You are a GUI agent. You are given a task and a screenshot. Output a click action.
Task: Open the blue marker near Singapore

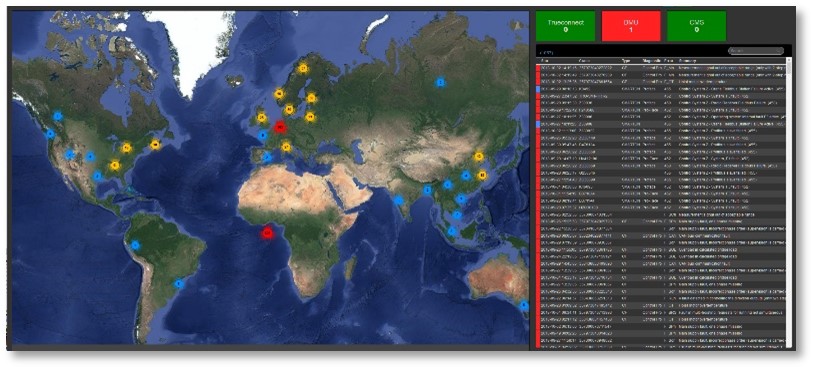[452, 231]
